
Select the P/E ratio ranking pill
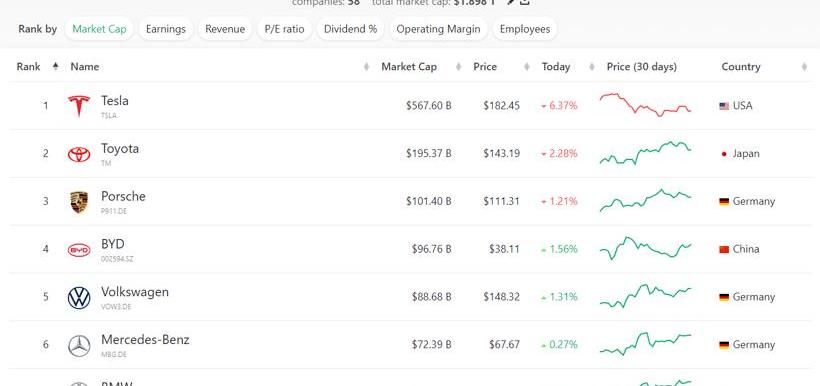point(284,29)
